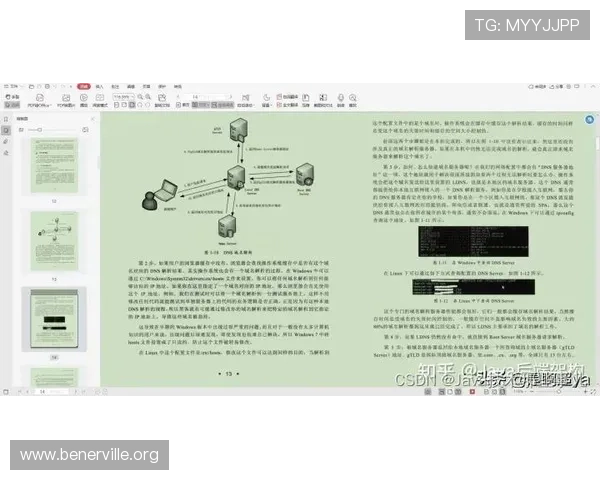
Task: Select the Page ribbon tab
Action: pos(147,87)
